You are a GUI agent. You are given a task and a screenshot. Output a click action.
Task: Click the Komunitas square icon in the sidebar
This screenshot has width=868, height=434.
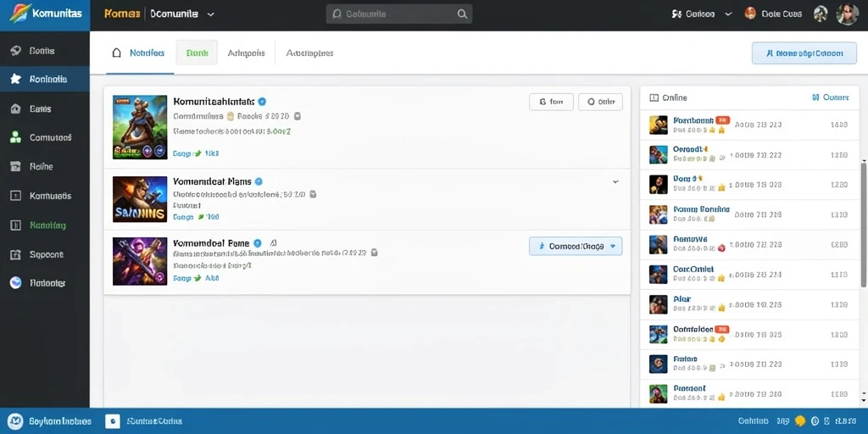pos(15,196)
